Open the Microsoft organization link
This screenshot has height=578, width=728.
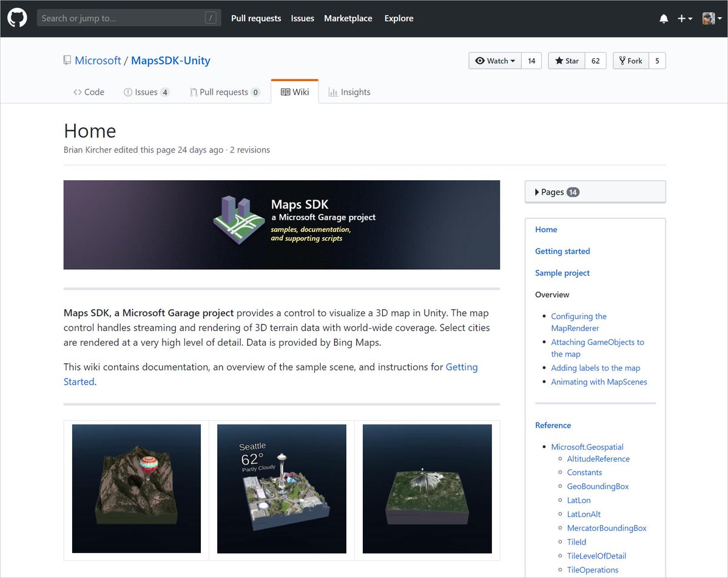[98, 61]
